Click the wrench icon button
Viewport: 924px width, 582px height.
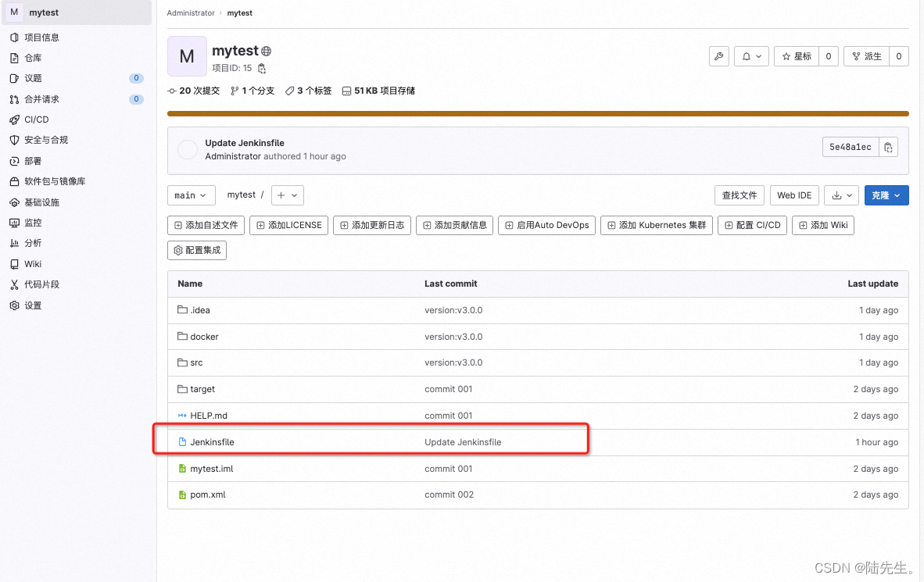tap(719, 56)
